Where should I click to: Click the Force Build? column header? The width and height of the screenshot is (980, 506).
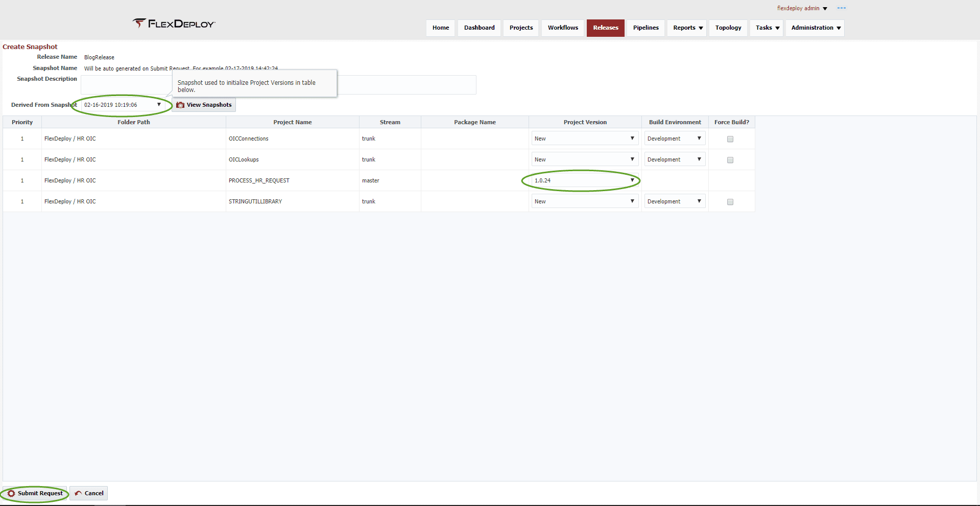[x=732, y=122]
